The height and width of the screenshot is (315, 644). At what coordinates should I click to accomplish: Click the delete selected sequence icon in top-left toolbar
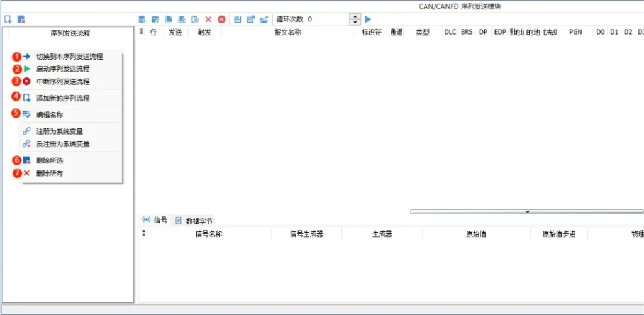coord(21,19)
